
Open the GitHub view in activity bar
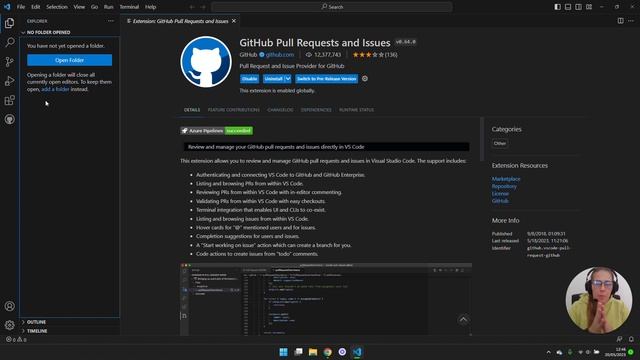point(9,119)
